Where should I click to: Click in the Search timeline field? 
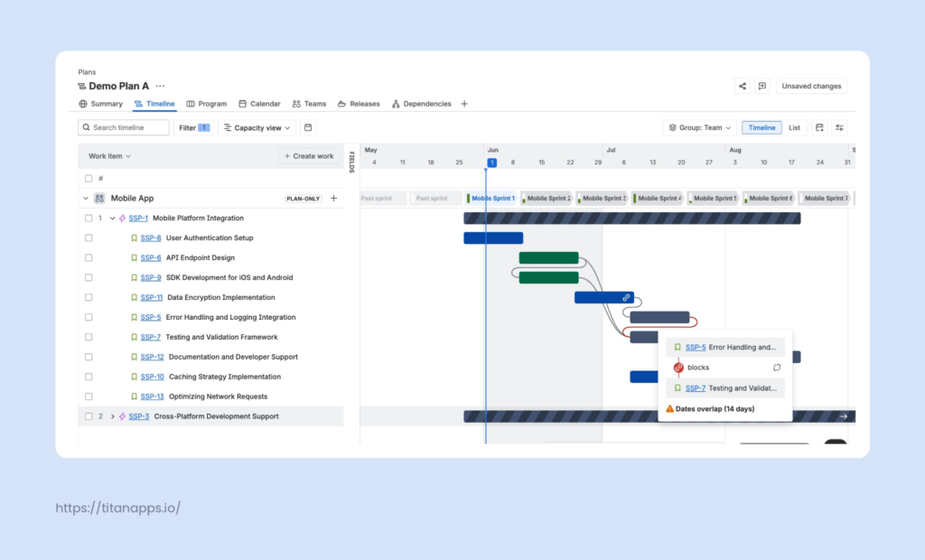tap(124, 127)
